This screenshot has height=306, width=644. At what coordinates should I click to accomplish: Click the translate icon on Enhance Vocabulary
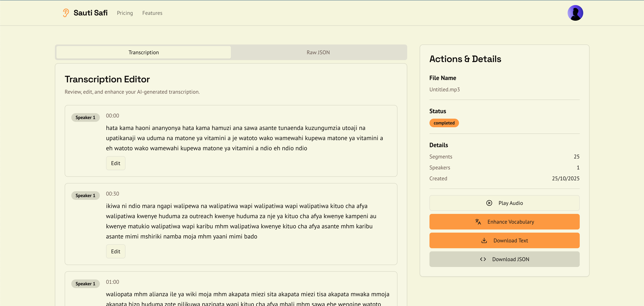tap(478, 222)
